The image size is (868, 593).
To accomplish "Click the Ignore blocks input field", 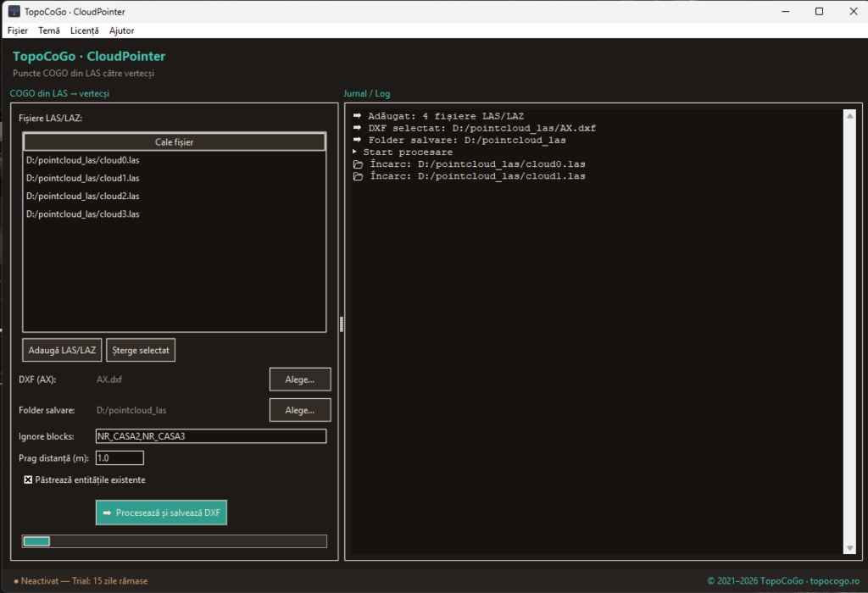I will pos(211,436).
